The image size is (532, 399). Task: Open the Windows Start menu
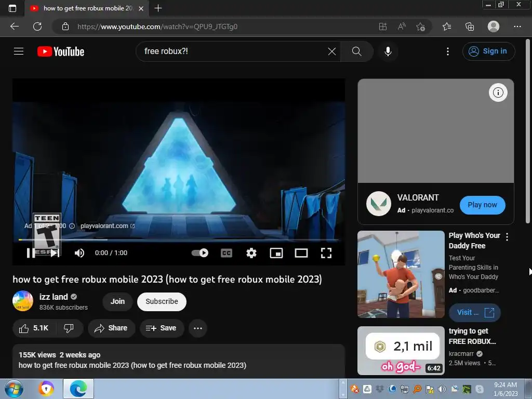tap(14, 389)
